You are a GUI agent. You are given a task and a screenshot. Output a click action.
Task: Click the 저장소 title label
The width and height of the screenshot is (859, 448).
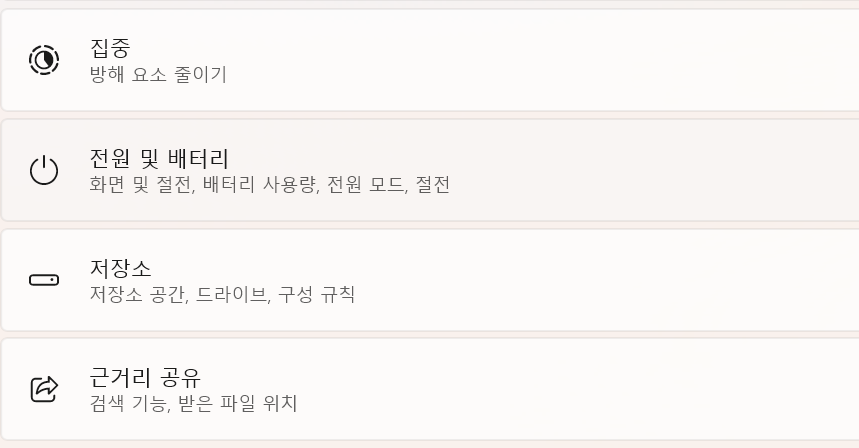point(121,268)
